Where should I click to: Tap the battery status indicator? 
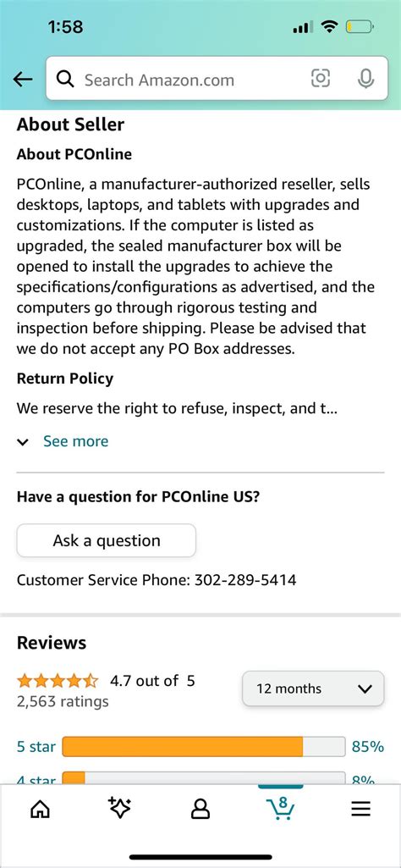[x=360, y=26]
